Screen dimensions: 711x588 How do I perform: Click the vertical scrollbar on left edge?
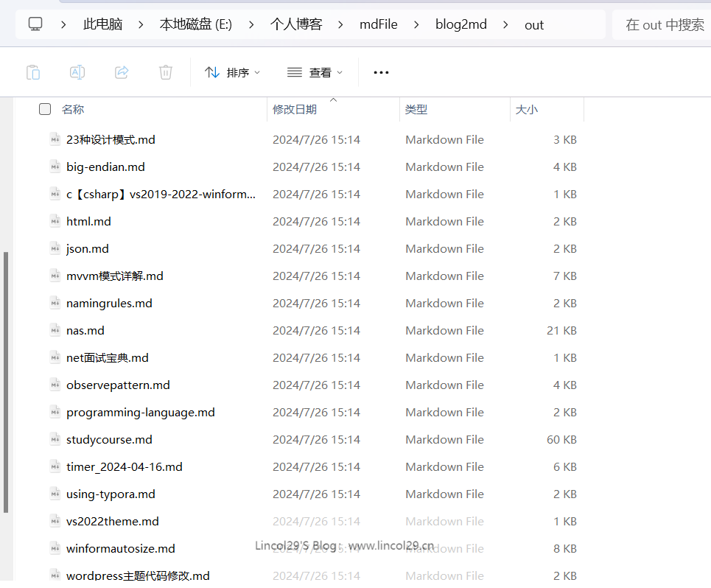click(x=6, y=382)
